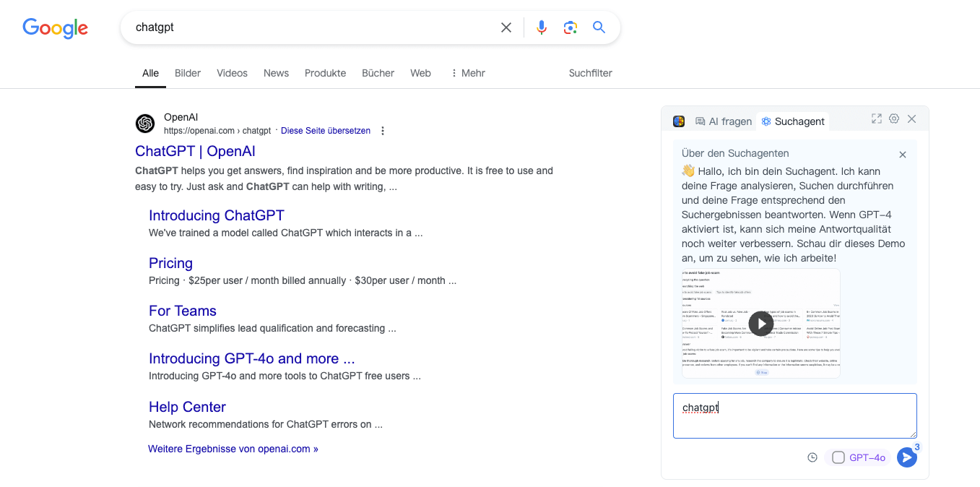980x487 pixels.
Task: Switch to the Web tab
Action: pos(420,73)
